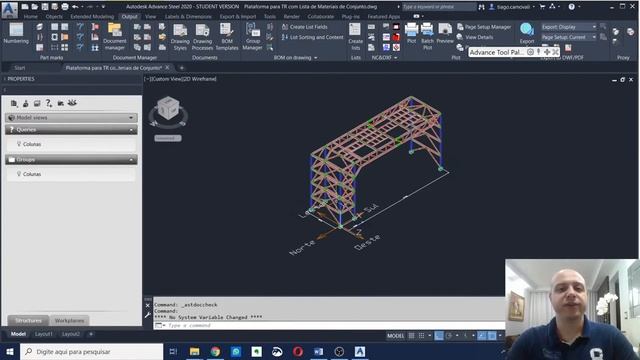The width and height of the screenshot is (640, 360).
Task: Switch to the Home ribbon tab
Action: click(x=30, y=17)
